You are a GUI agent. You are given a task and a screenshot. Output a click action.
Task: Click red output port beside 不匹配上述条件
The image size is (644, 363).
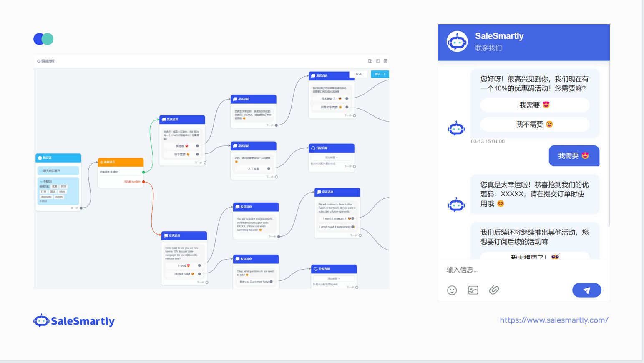143,182
